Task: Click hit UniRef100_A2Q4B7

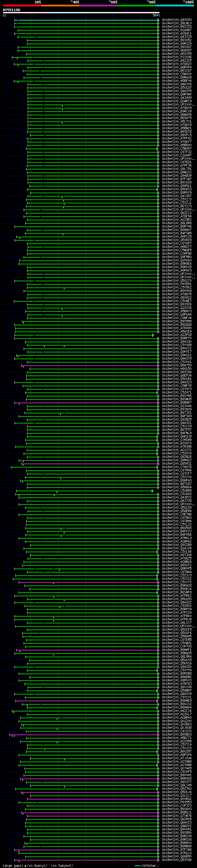Action: (x=177, y=30)
